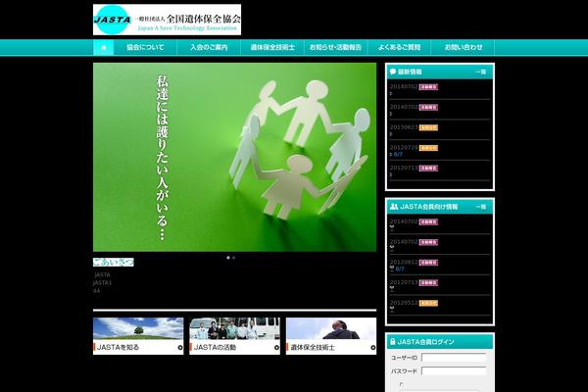Click the ごあいさつ heading

114,262
